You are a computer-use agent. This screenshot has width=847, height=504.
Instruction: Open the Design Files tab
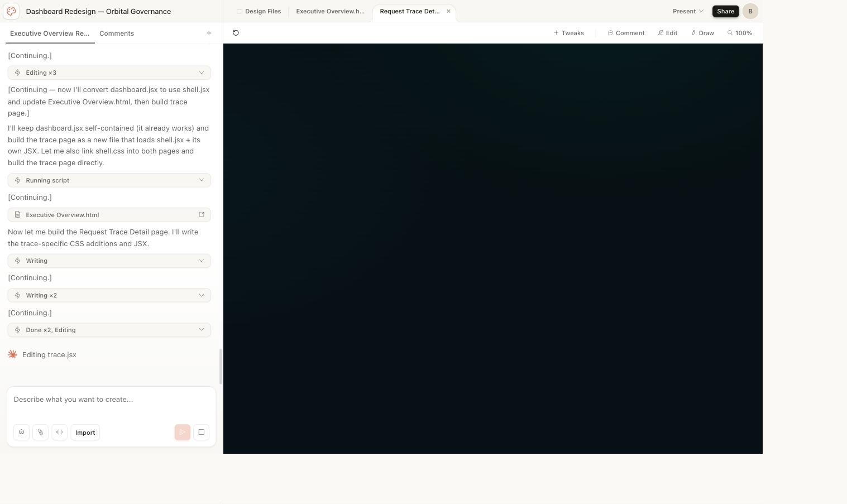point(259,11)
